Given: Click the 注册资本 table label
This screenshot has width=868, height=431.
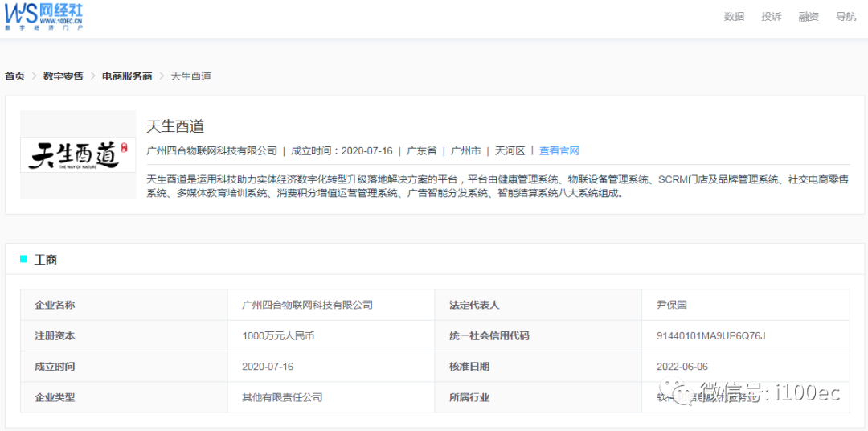Looking at the screenshot, I should 55,336.
